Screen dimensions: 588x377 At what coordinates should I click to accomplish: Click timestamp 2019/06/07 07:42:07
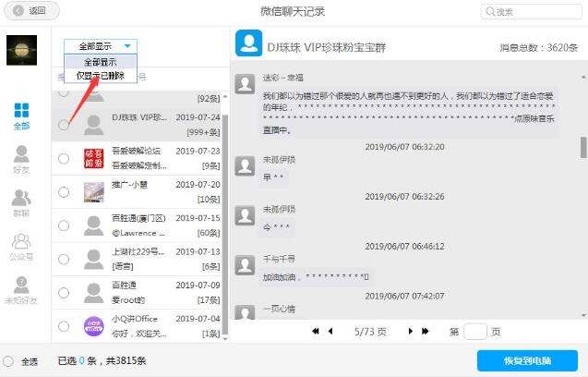[404, 296]
